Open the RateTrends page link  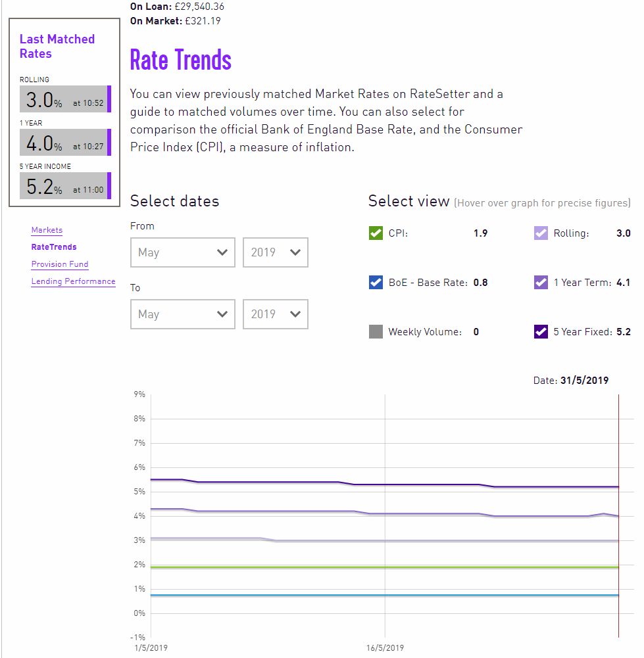pos(54,247)
